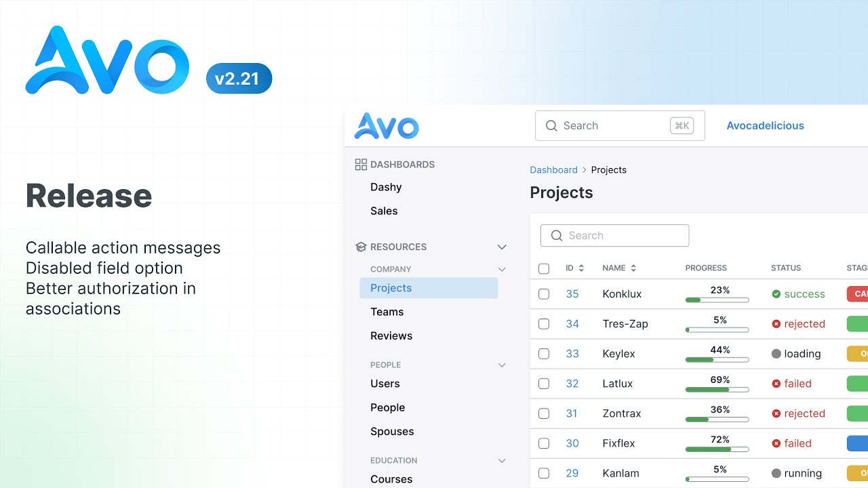Open Dashy dashboard in sidebar
The height and width of the screenshot is (488, 868).
point(386,187)
